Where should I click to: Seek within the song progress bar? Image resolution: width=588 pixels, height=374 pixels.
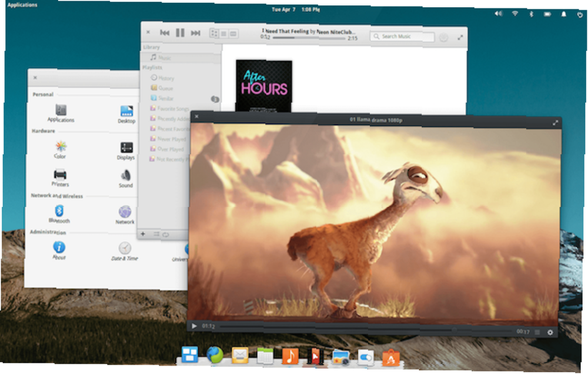[x=309, y=38]
